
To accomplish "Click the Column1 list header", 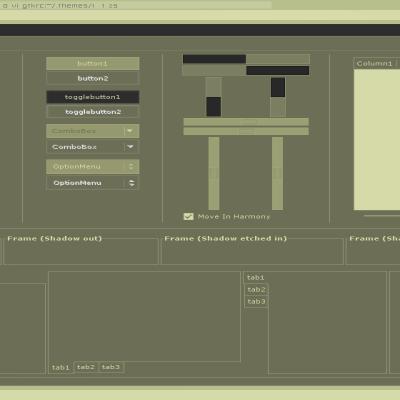I will point(375,63).
